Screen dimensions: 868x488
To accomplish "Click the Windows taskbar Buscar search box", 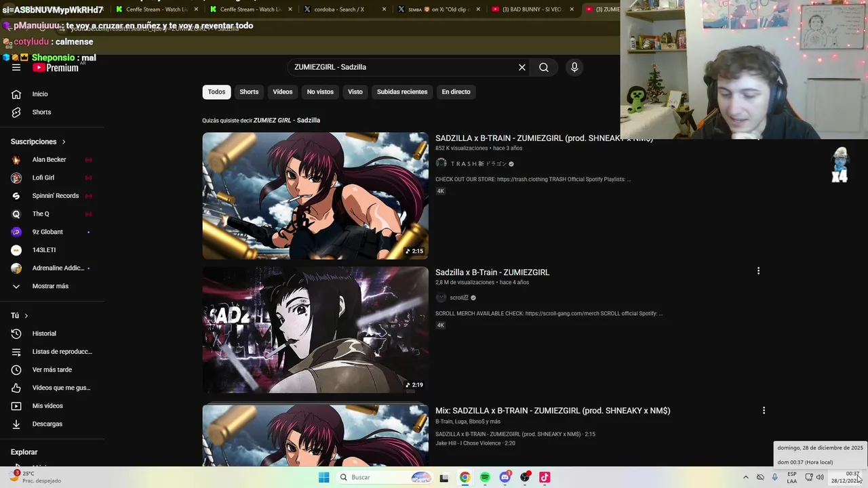I will coord(385,477).
